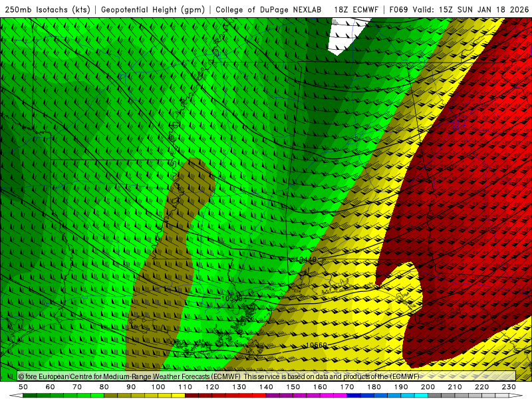Click the 10500 height contour label
Screen dimensions: 532x399
coord(232,299)
